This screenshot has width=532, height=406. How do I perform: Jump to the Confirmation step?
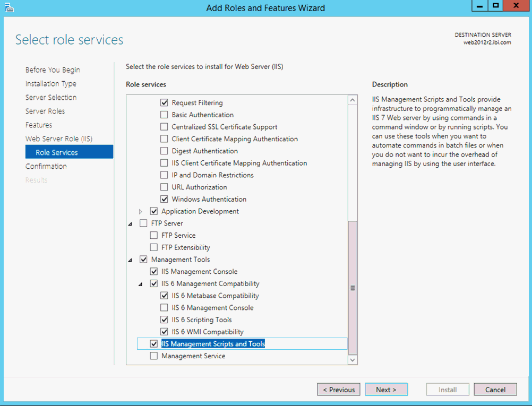[x=46, y=166]
